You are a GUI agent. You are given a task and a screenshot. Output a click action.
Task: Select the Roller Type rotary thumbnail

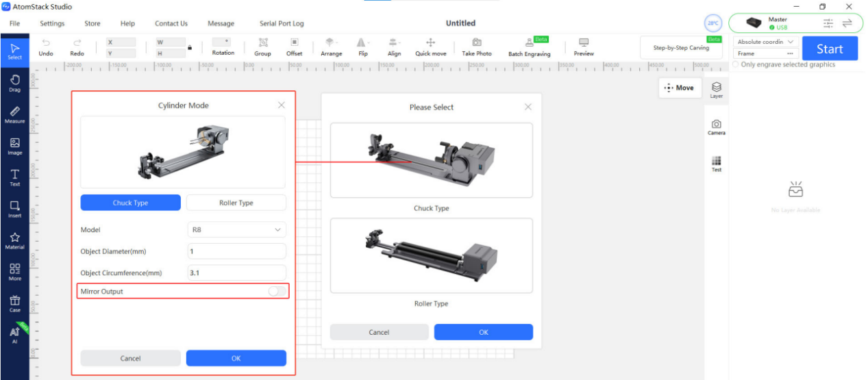(x=432, y=255)
